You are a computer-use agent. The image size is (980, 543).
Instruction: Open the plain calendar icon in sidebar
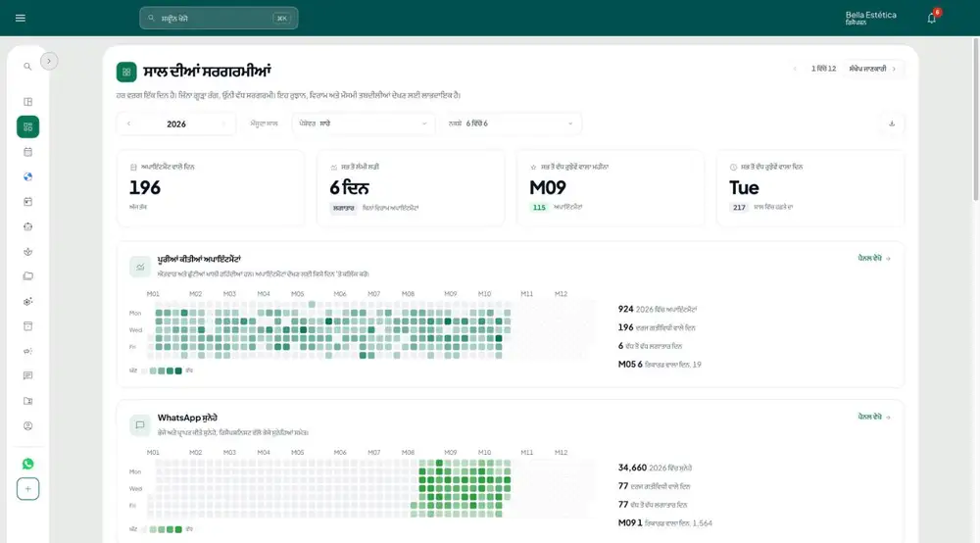click(27, 152)
